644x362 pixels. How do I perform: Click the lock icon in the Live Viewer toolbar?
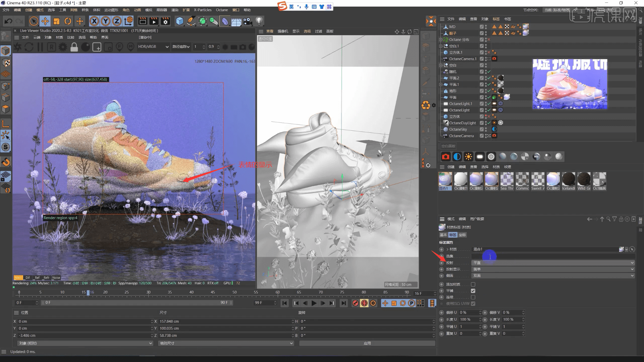coord(74,47)
